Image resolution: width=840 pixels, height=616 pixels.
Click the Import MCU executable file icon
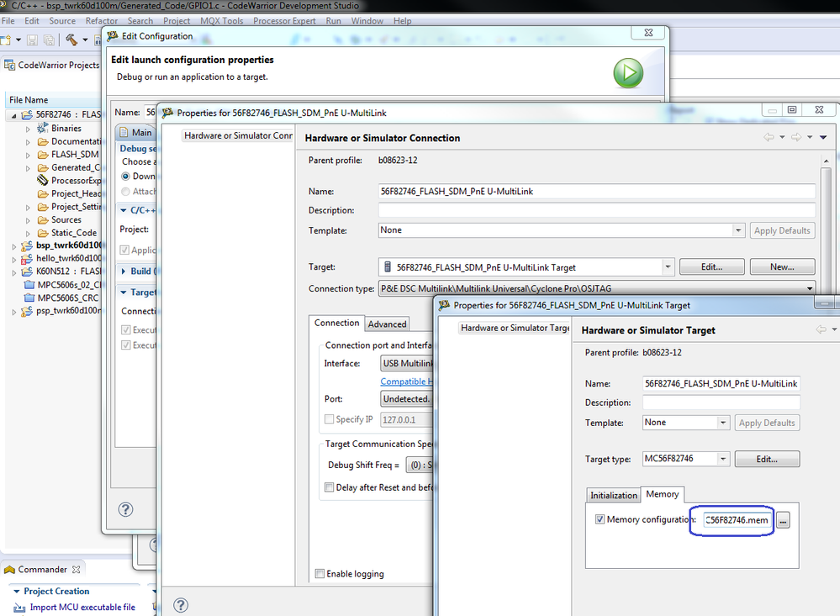pyautogui.click(x=19, y=607)
